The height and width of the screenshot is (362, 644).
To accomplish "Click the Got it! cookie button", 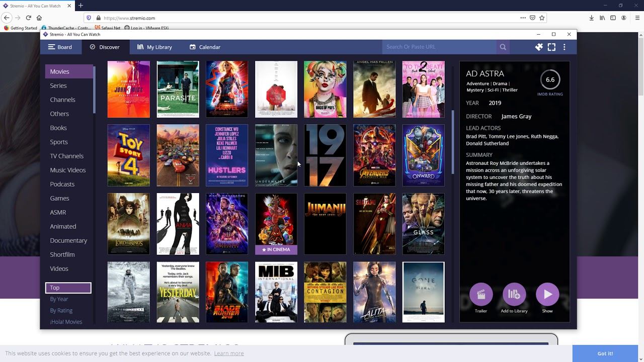I will point(605,353).
